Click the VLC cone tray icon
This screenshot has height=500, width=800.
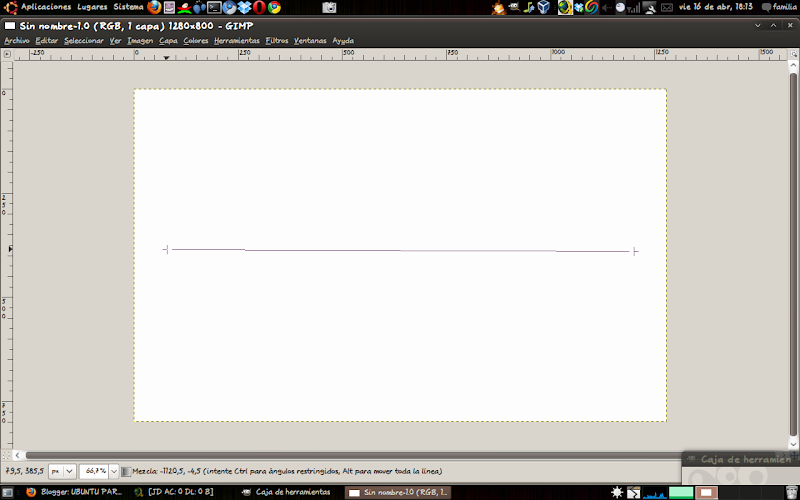tap(498, 8)
